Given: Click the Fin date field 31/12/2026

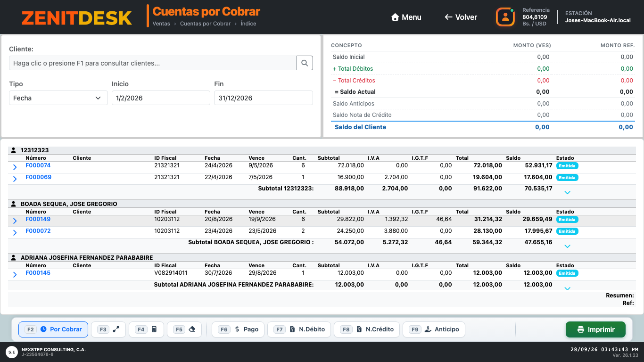Looking at the screenshot, I should [264, 98].
